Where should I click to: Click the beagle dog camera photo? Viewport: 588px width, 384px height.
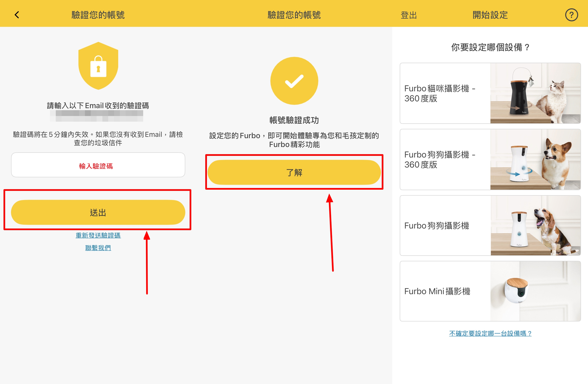click(535, 225)
